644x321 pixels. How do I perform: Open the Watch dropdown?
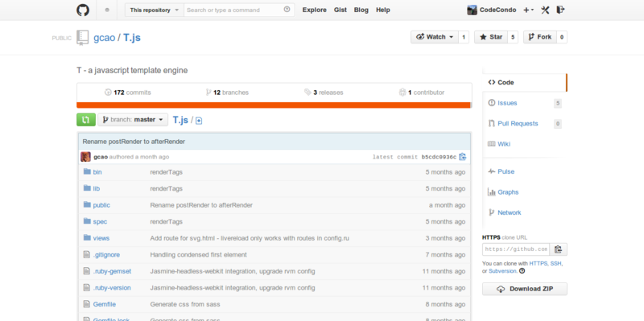(x=435, y=37)
